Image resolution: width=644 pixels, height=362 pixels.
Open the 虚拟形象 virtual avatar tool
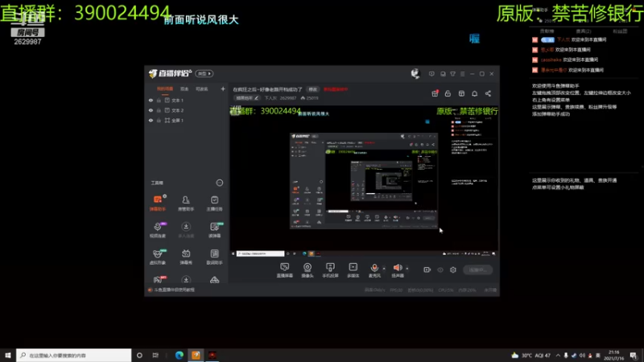pos(158,257)
